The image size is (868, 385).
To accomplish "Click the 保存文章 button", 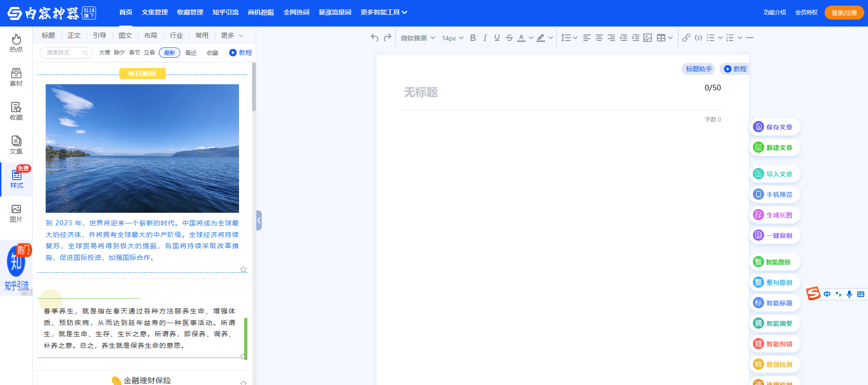I will [774, 127].
